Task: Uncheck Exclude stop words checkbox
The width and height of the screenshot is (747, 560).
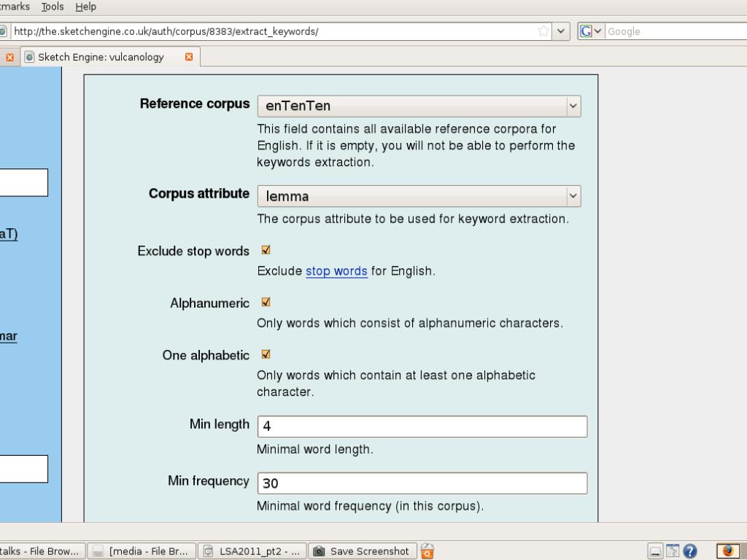Action: (266, 250)
